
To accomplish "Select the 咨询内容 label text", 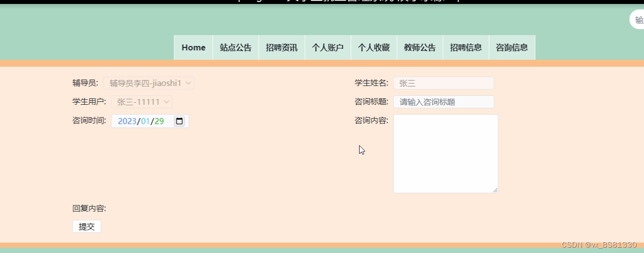I will tap(371, 120).
